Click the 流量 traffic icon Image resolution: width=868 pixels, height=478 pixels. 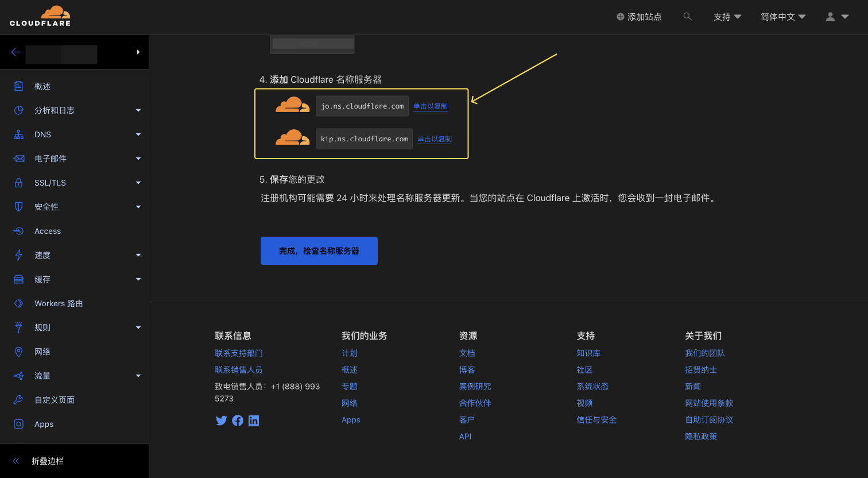19,376
